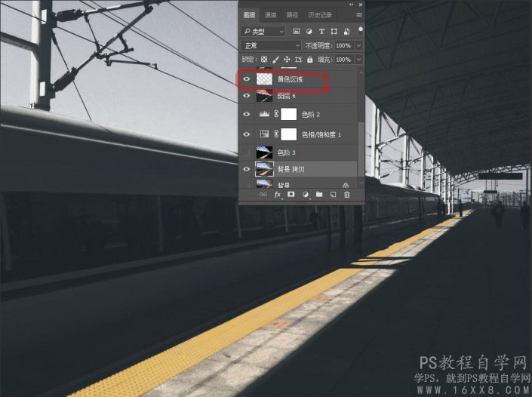
Task: Filter layers by pixel layer icon
Action: (x=297, y=32)
